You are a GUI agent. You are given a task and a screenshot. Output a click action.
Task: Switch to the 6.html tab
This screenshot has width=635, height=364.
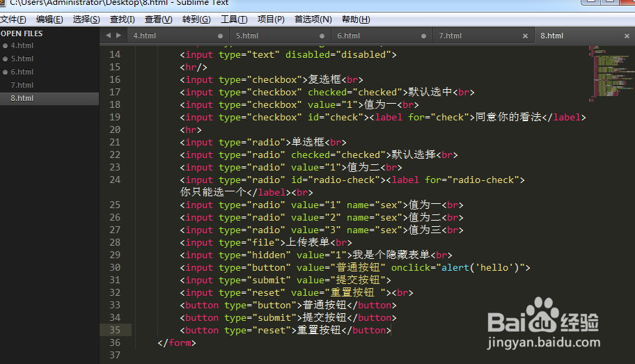tap(382, 35)
